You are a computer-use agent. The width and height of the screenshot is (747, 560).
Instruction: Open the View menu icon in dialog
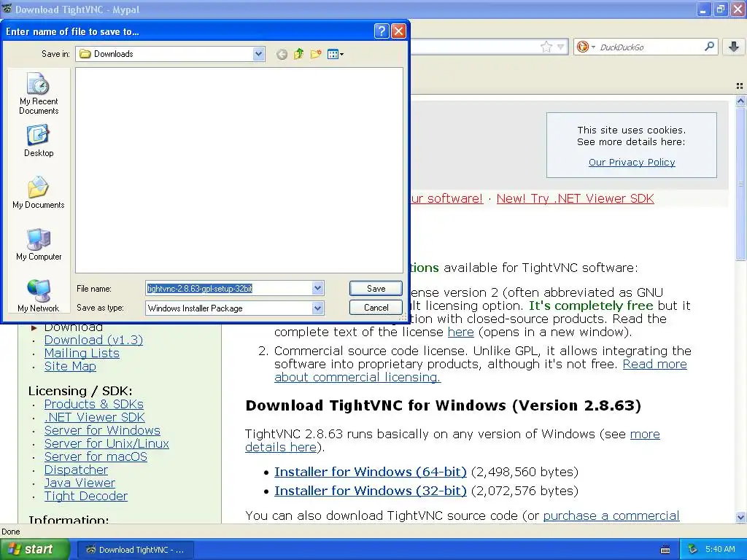click(336, 54)
